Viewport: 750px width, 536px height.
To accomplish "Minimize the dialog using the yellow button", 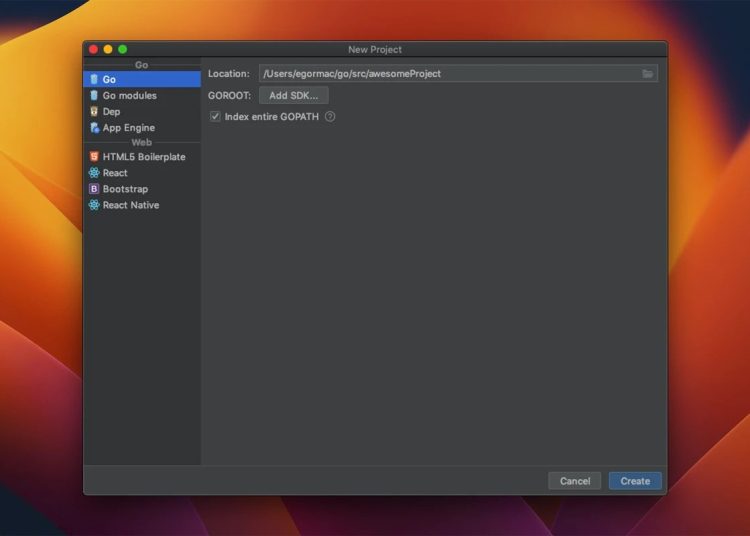I will click(x=108, y=49).
